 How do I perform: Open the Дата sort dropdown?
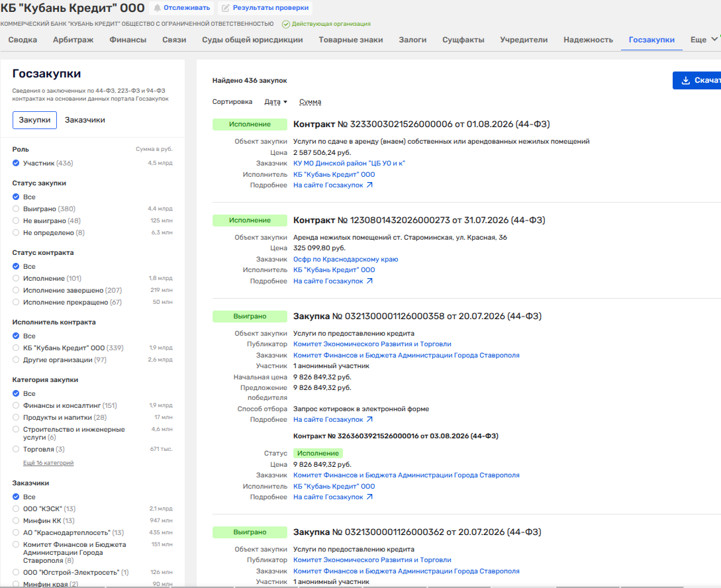coord(275,101)
